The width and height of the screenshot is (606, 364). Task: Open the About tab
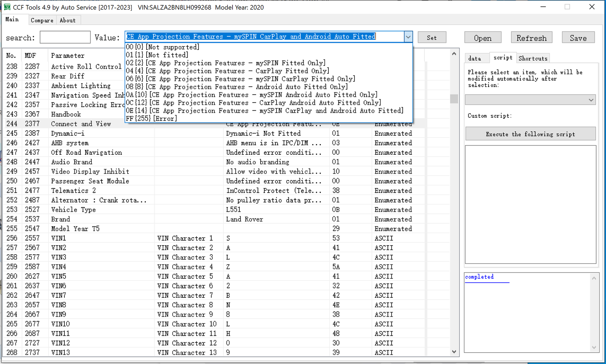(68, 20)
